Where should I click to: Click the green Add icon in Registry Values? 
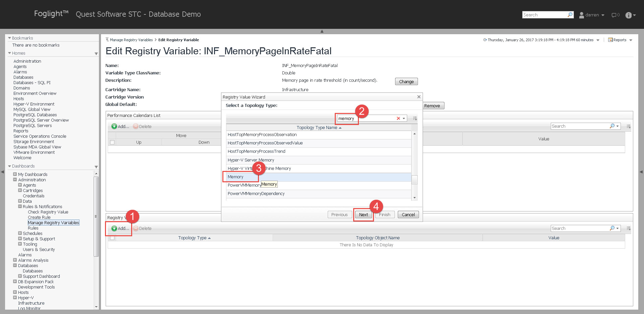[114, 228]
